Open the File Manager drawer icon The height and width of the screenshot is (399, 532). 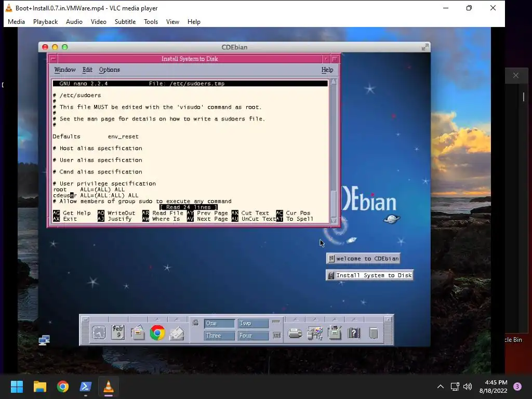click(138, 332)
